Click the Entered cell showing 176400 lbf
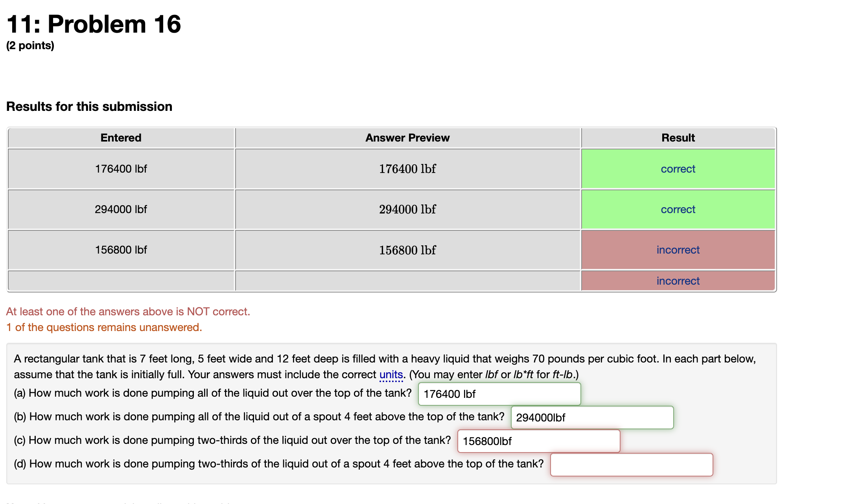This screenshot has height=504, width=862. tap(121, 169)
